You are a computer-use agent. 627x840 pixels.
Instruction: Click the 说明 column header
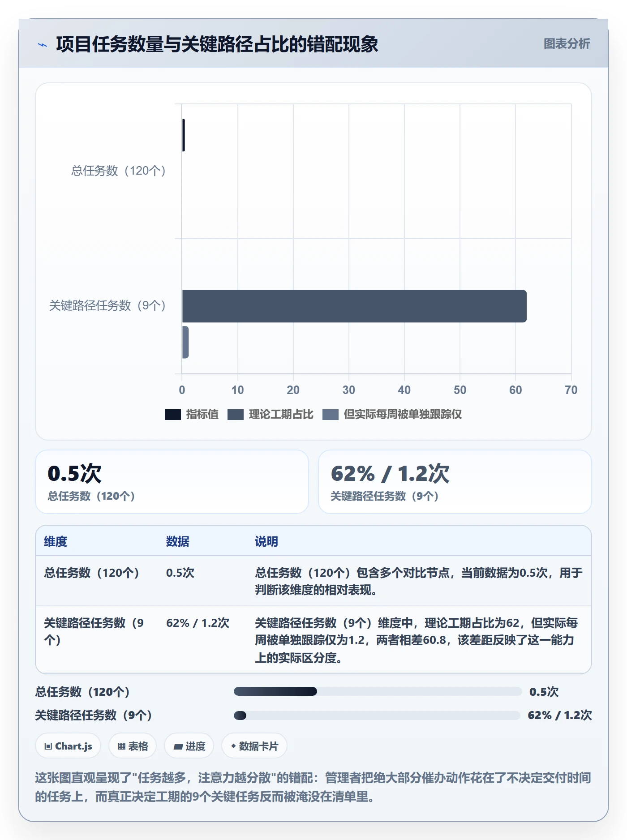(x=266, y=541)
